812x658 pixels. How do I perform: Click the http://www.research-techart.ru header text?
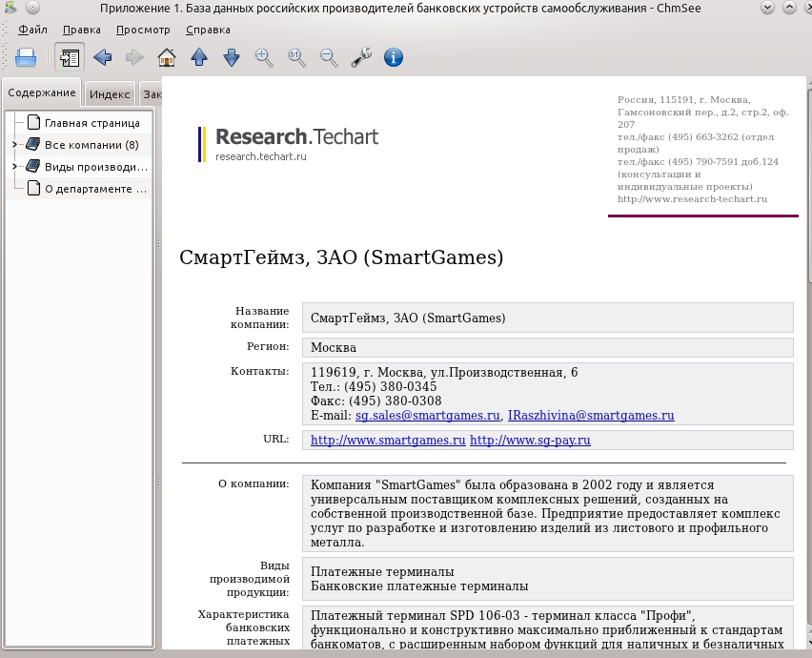coord(692,199)
